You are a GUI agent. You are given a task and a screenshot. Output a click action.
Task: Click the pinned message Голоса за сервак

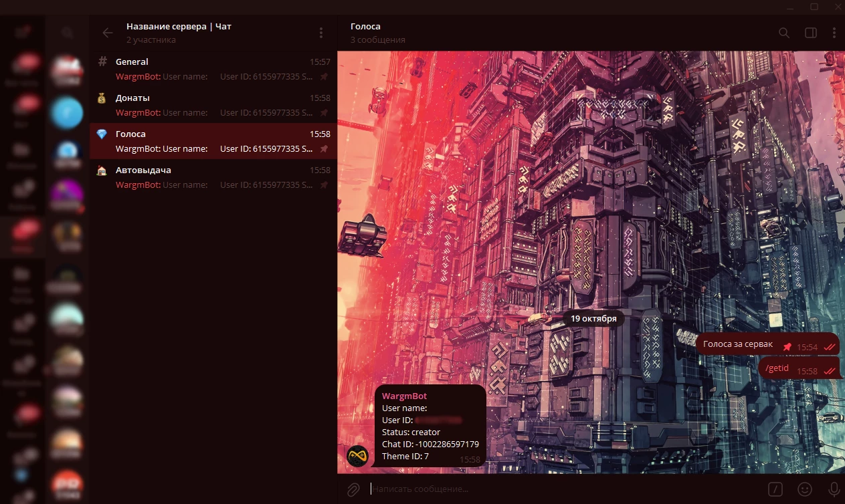(737, 344)
